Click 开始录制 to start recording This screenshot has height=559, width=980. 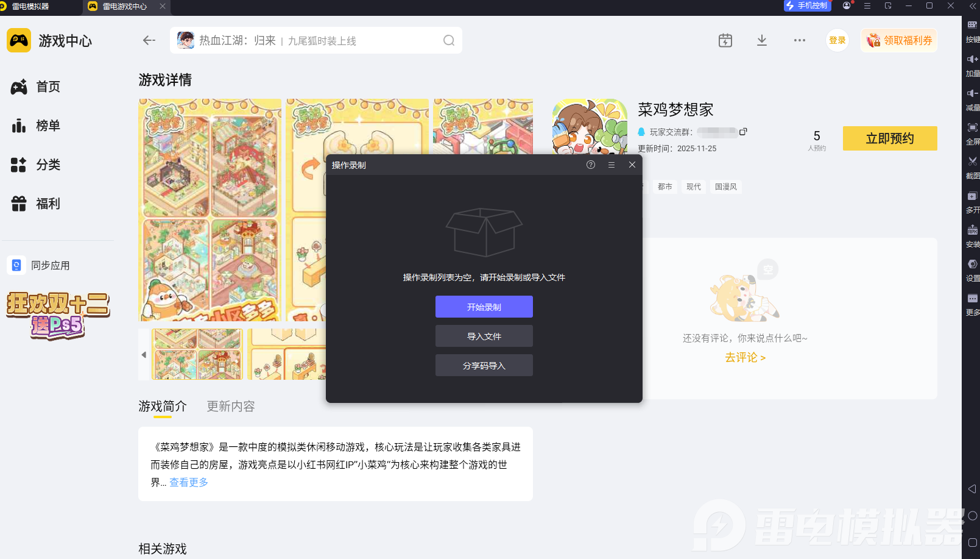pos(484,307)
